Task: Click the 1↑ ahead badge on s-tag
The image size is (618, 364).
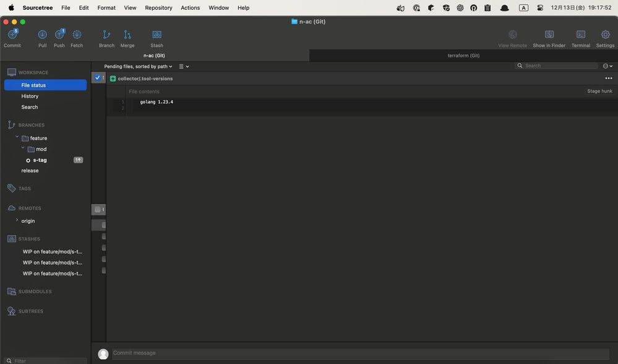Action: (78, 160)
